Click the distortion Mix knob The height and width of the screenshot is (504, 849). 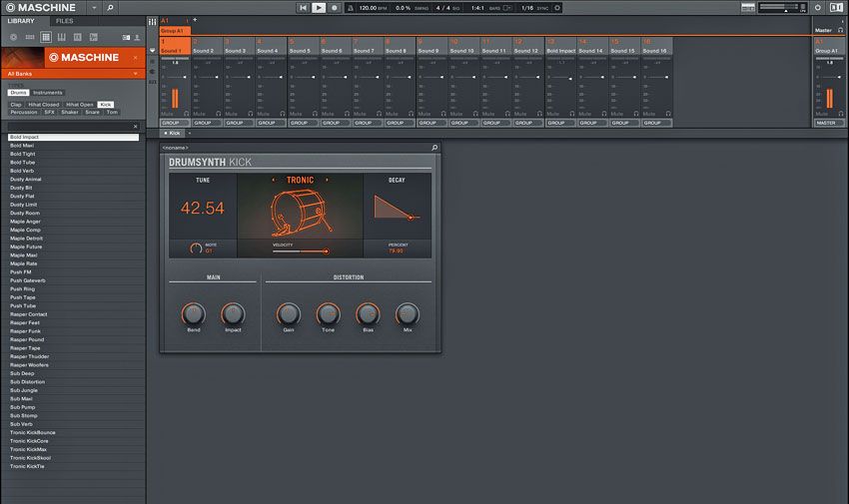(408, 313)
